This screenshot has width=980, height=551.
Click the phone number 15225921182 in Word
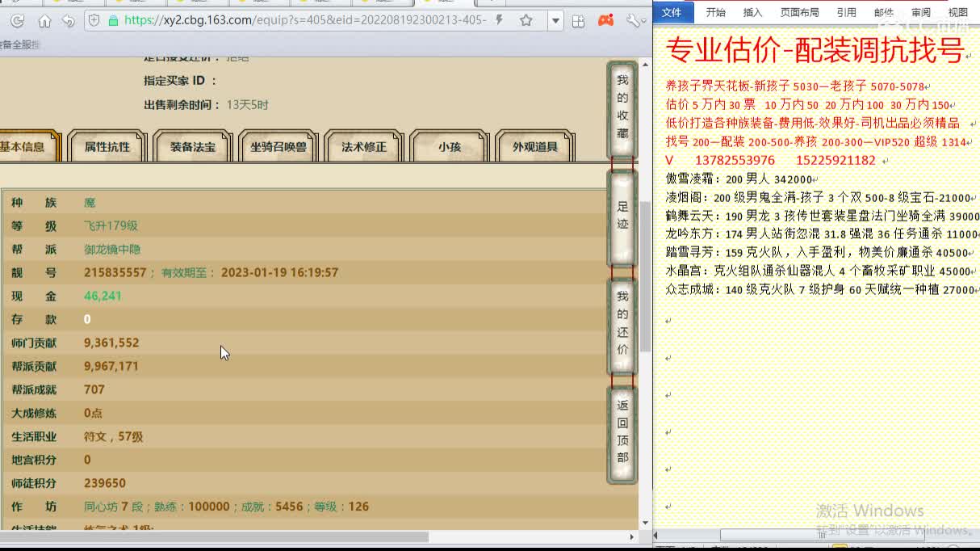[836, 160]
